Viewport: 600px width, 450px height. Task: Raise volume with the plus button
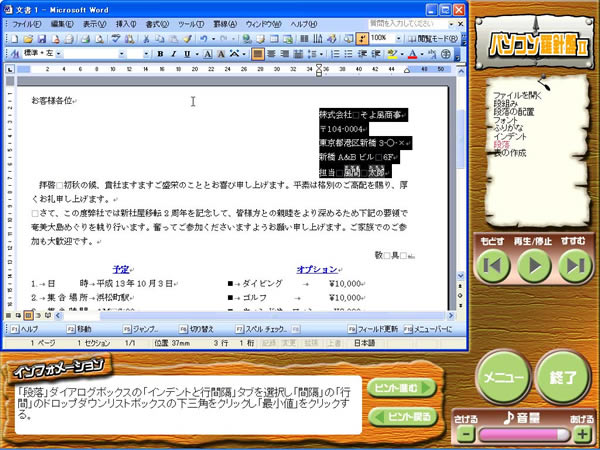coord(582,435)
